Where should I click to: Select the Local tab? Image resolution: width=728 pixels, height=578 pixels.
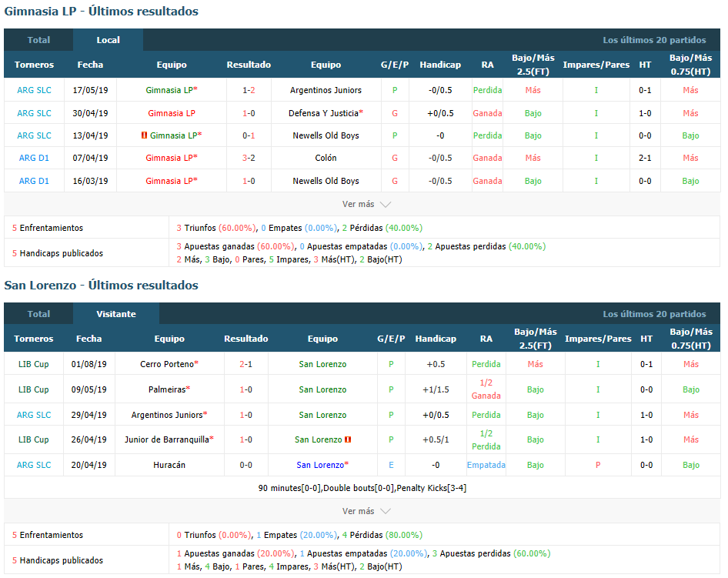tap(109, 40)
